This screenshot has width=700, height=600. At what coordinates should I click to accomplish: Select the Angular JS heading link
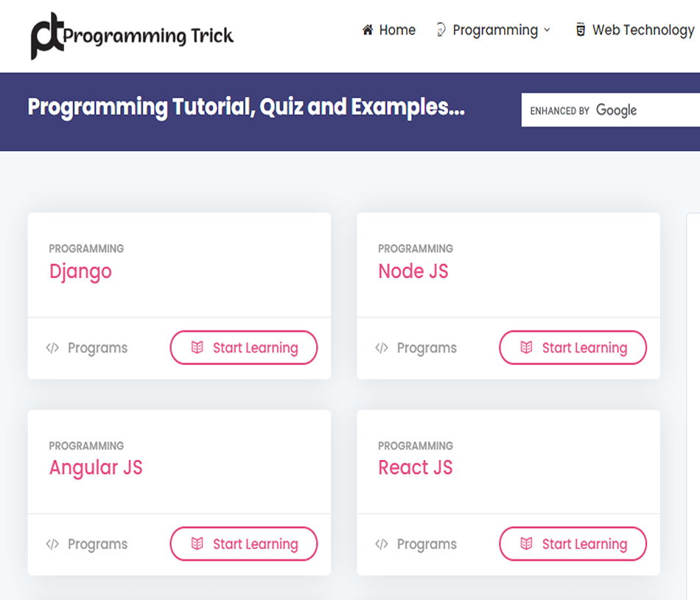[96, 467]
